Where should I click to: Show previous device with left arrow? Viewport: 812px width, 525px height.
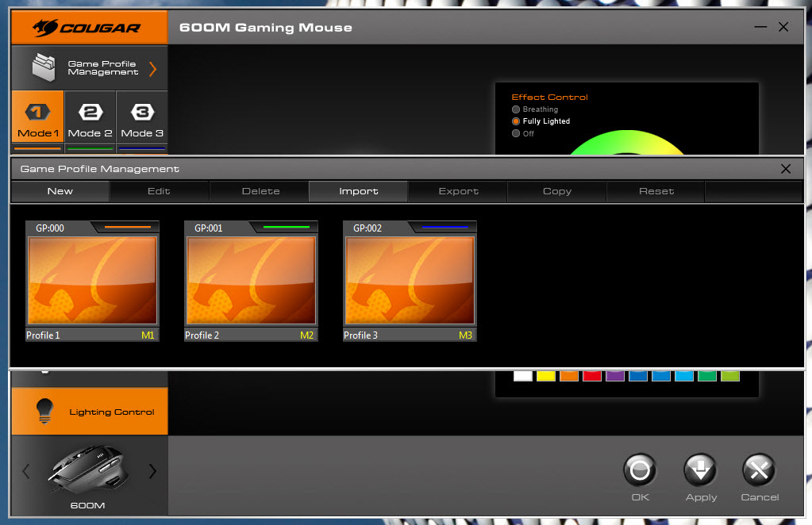click(x=26, y=471)
